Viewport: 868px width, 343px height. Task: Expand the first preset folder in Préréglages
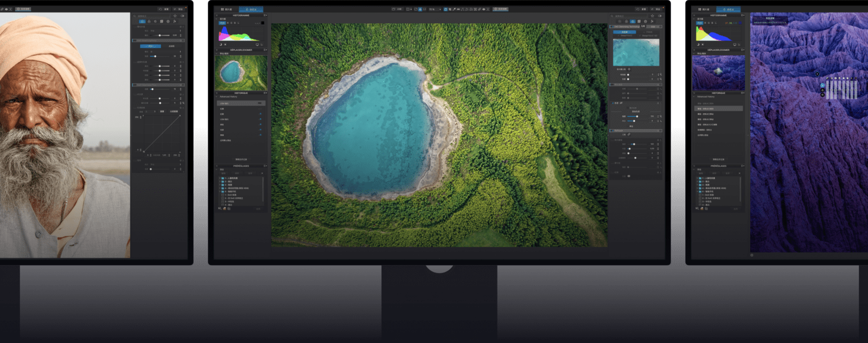coord(220,178)
